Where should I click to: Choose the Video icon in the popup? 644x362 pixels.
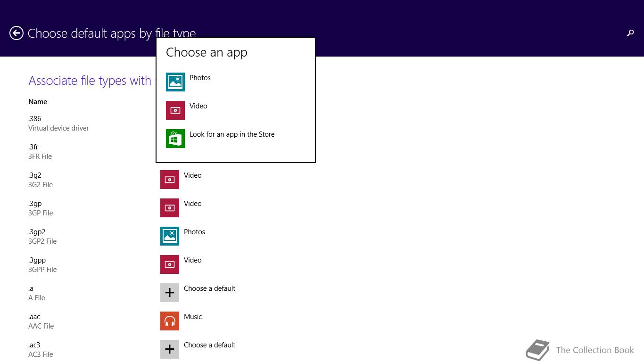click(175, 110)
